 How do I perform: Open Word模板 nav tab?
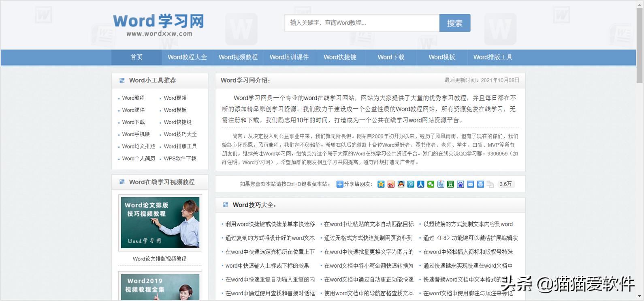click(x=442, y=57)
